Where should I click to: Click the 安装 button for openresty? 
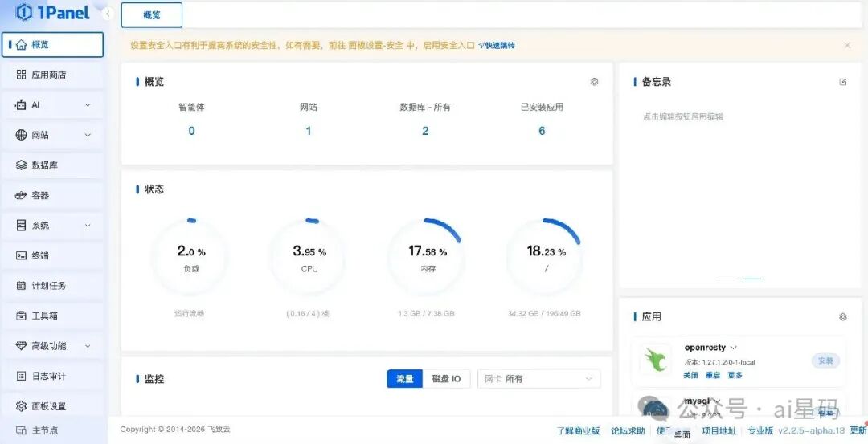[x=825, y=360]
